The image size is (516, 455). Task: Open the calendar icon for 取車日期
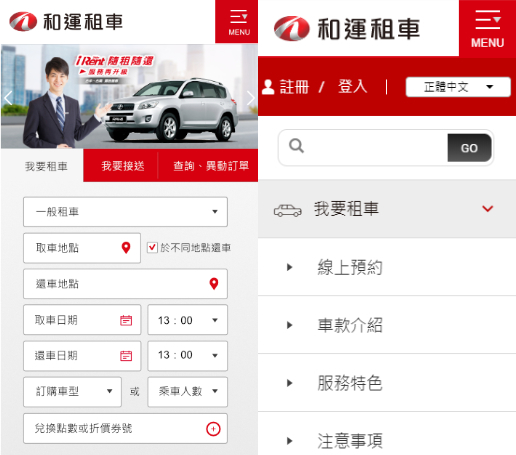126,320
